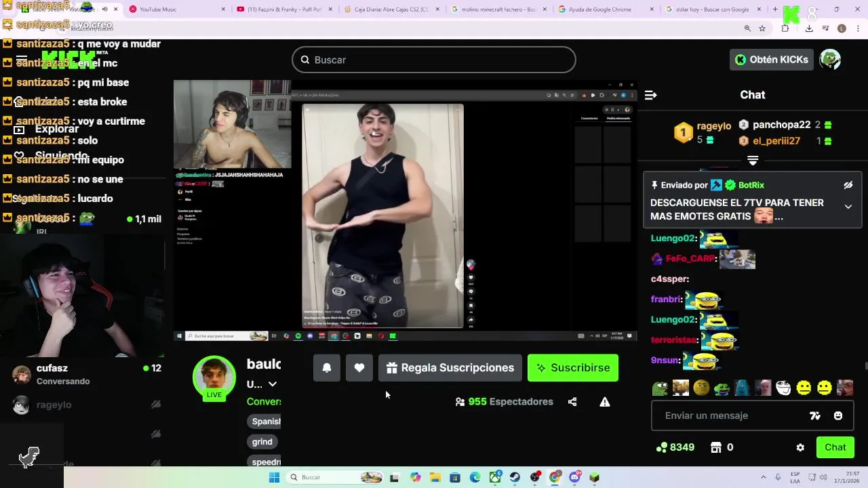The width and height of the screenshot is (868, 488).
Task: Click the BotRix username in pinned message
Action: coord(751,185)
